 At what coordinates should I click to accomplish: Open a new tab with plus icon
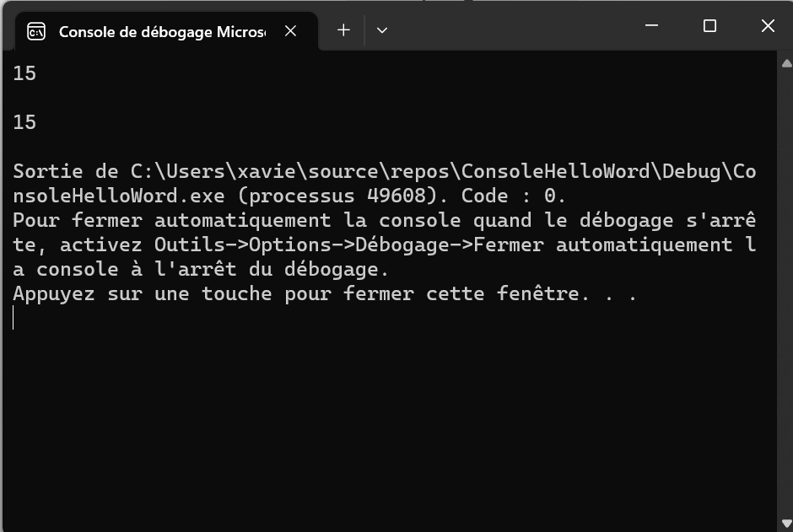[343, 30]
